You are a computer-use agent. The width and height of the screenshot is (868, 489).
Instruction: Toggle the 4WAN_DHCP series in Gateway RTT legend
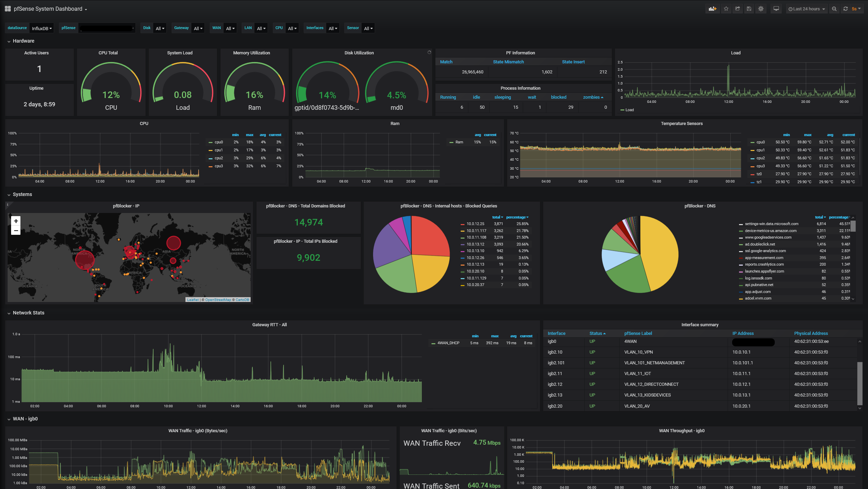448,343
